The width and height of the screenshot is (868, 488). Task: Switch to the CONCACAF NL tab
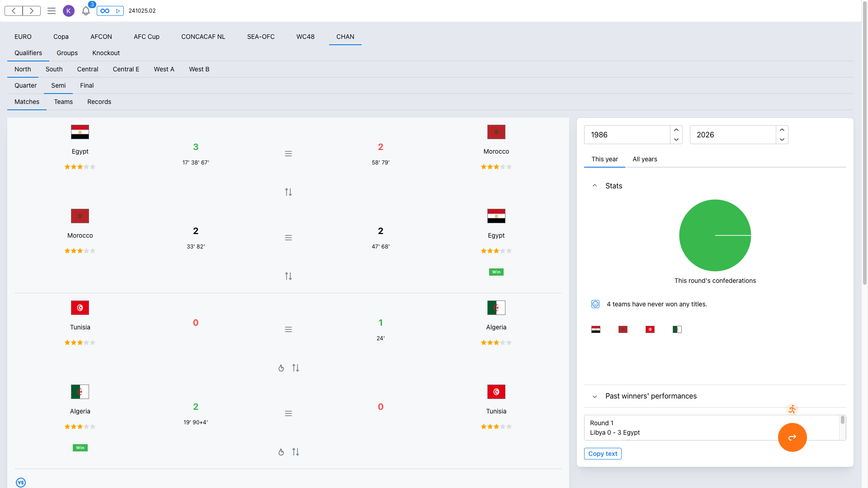tap(203, 37)
